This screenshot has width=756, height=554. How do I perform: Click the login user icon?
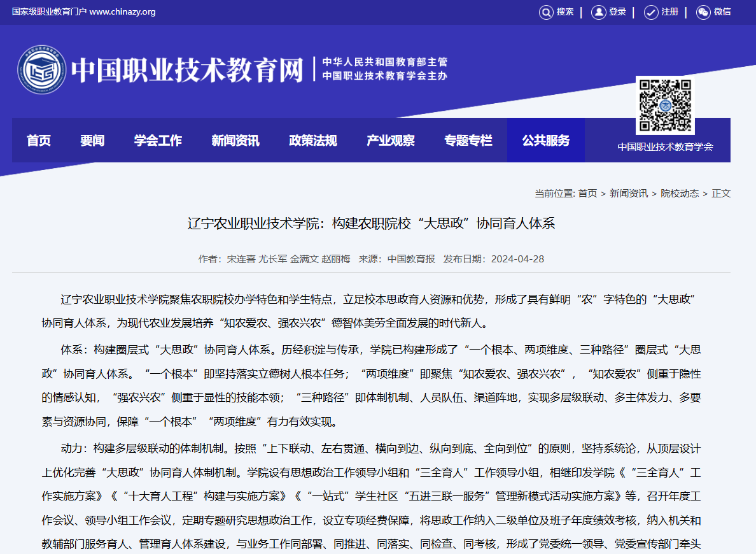(598, 12)
